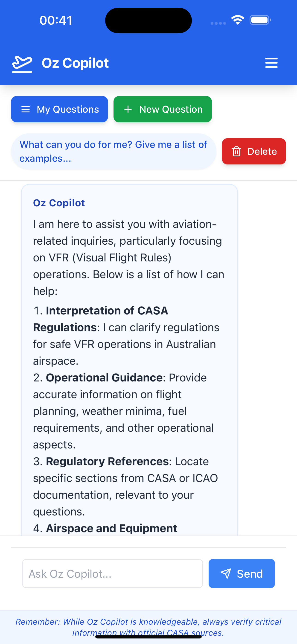The height and width of the screenshot is (644, 297).
Task: Tap the plus icon on New Question
Action: (x=128, y=109)
